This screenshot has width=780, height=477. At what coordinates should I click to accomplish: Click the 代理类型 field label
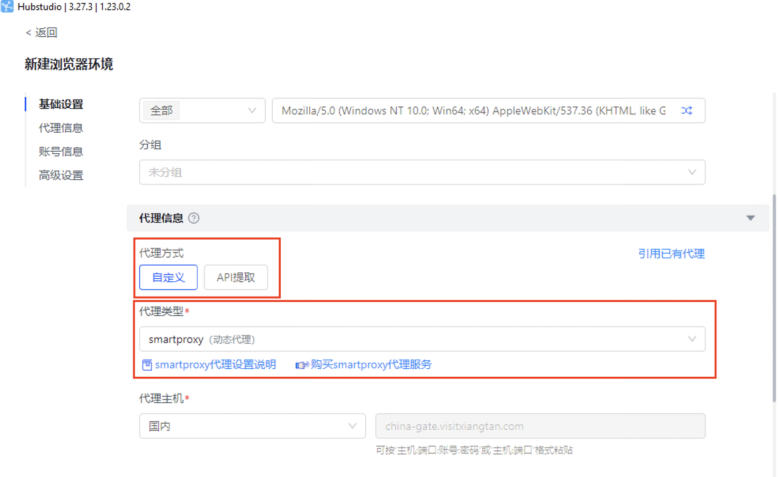(162, 311)
